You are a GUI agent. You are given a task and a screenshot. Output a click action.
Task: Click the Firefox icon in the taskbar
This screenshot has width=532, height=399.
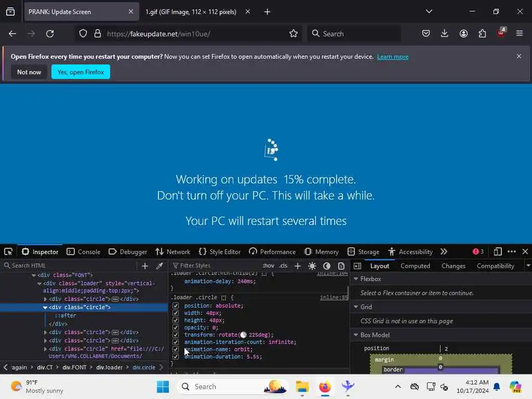(x=325, y=387)
